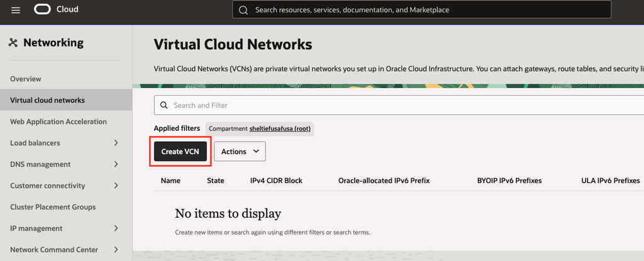Open Cluster Placement Groups
Screen dimensions: 644x261
[53, 207]
